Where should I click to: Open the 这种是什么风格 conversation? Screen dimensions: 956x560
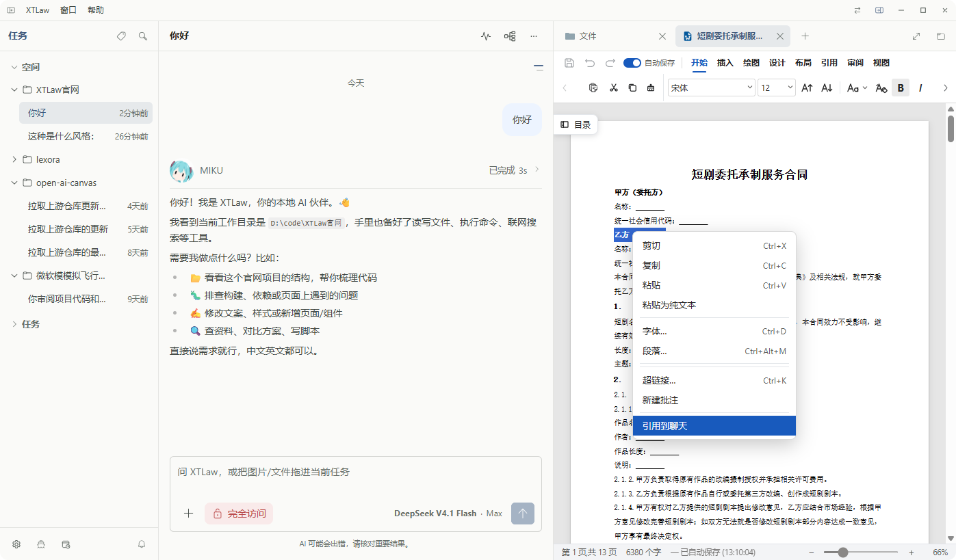point(86,136)
